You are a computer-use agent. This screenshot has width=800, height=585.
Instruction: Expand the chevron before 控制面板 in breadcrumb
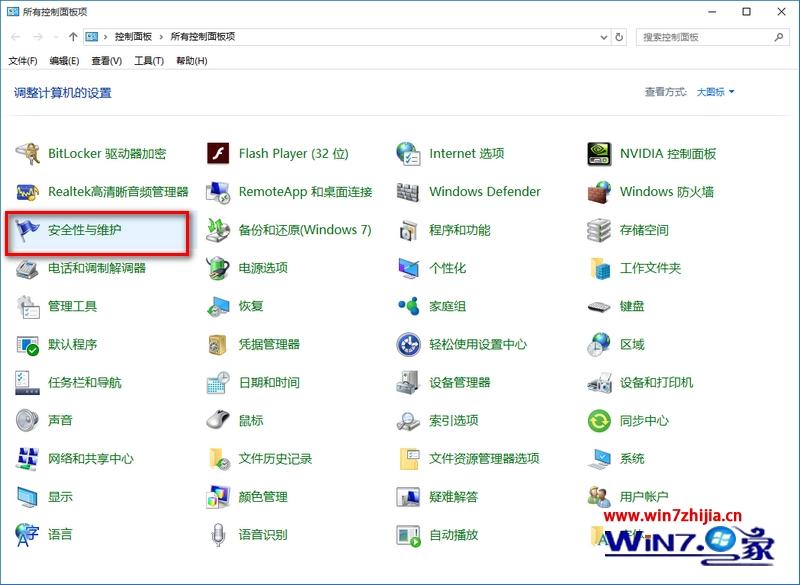(x=106, y=37)
